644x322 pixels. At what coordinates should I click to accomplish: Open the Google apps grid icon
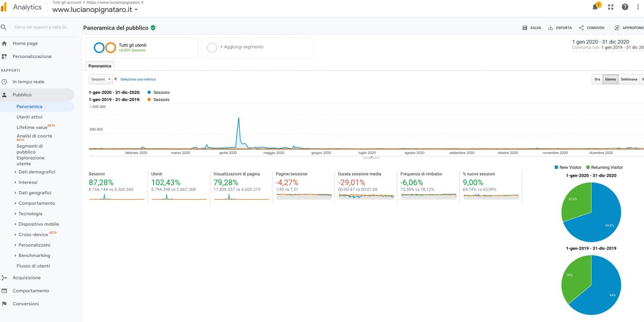610,7
